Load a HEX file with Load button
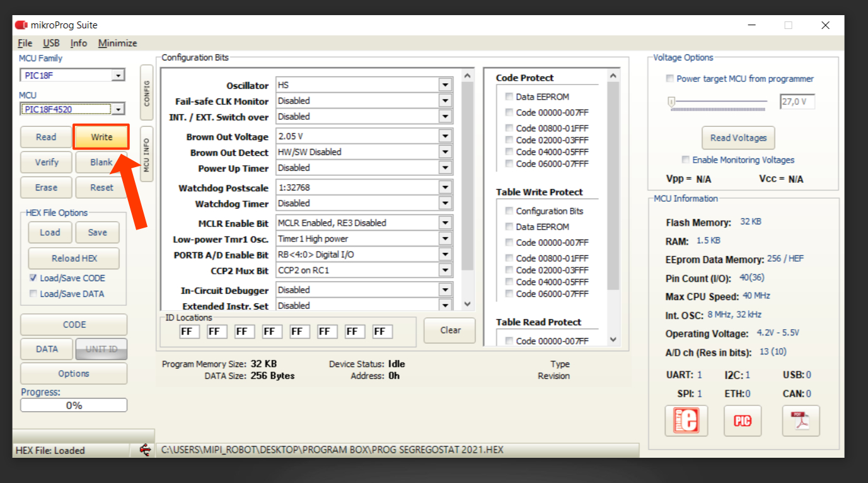 [x=50, y=232]
